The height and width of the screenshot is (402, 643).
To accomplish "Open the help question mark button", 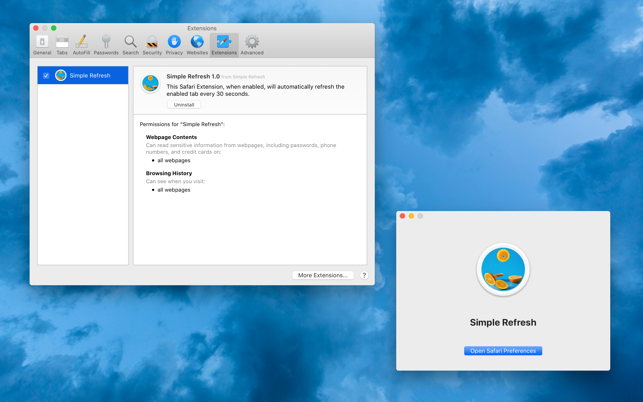I will (x=364, y=275).
